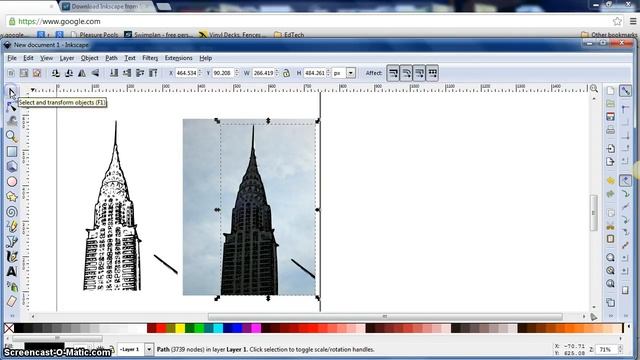Click the Chrome address bar URL

coord(60,22)
